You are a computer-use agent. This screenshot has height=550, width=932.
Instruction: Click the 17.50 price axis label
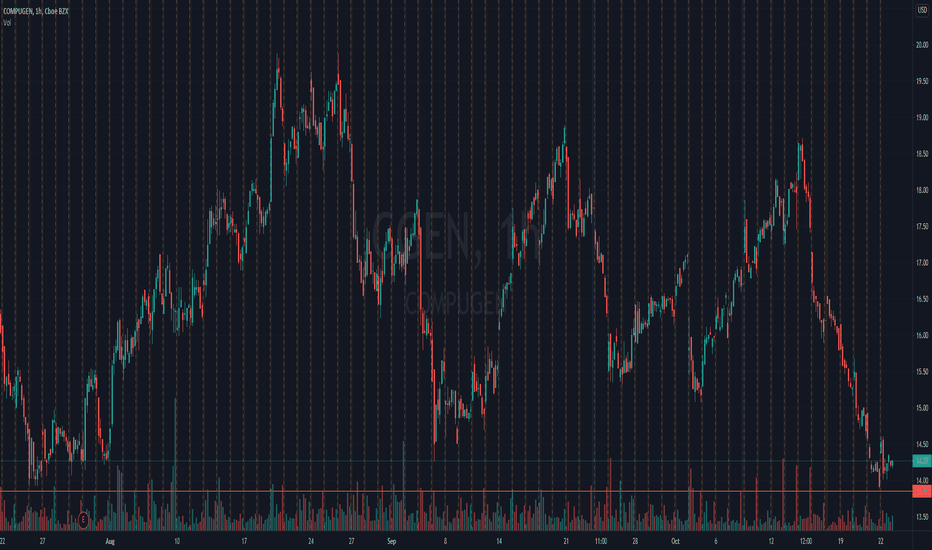click(922, 227)
